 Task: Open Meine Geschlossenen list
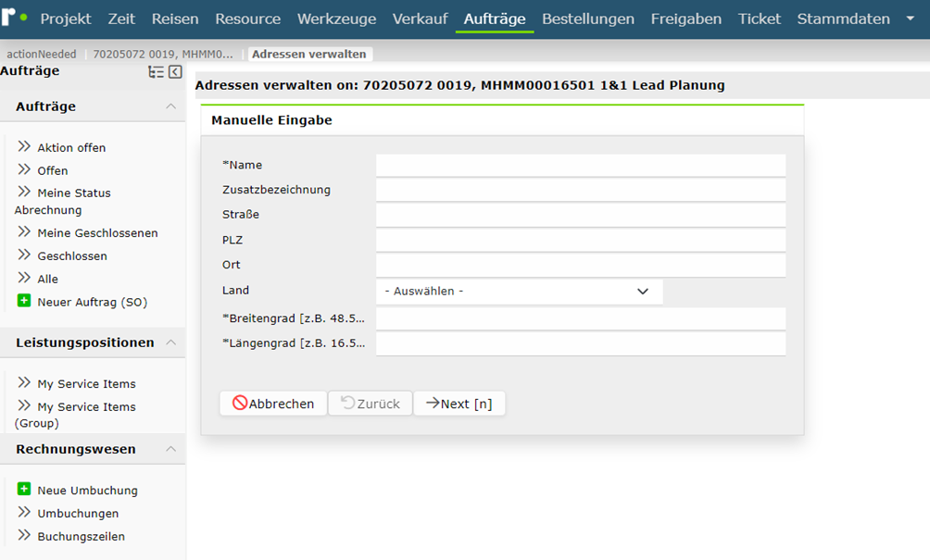[x=97, y=233]
